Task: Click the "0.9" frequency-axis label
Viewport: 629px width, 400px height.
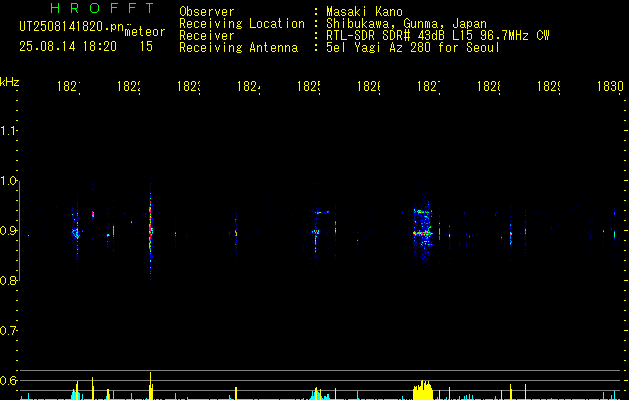Action: pos(8,231)
